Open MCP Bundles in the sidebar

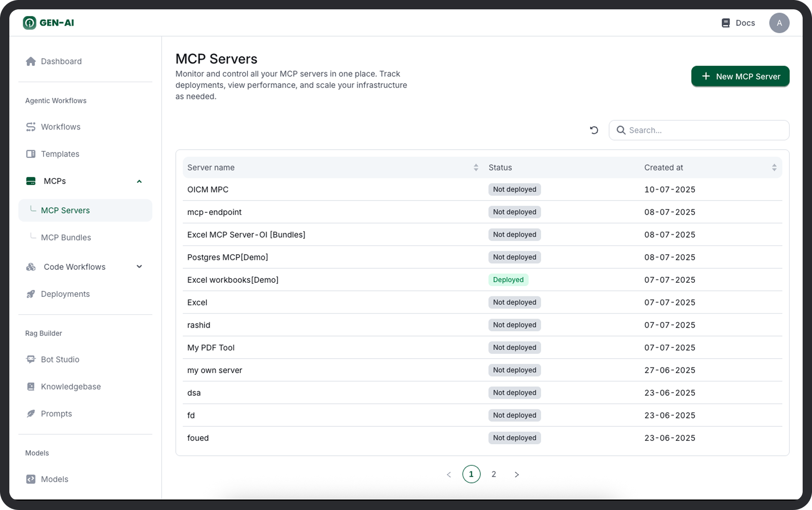[66, 237]
